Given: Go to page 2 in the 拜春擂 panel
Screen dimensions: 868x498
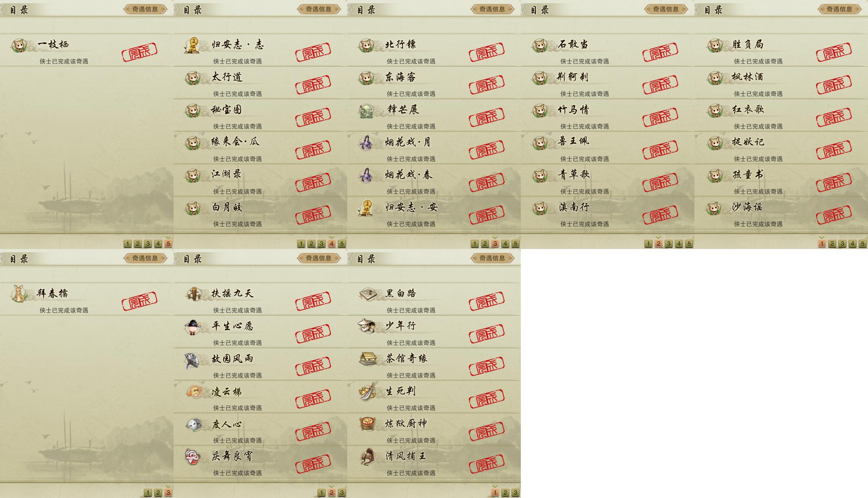Looking at the screenshot, I should (x=158, y=493).
